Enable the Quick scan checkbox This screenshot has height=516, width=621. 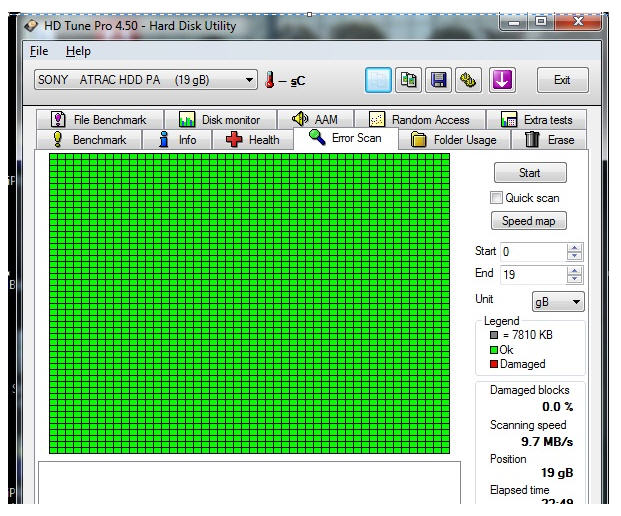(496, 198)
